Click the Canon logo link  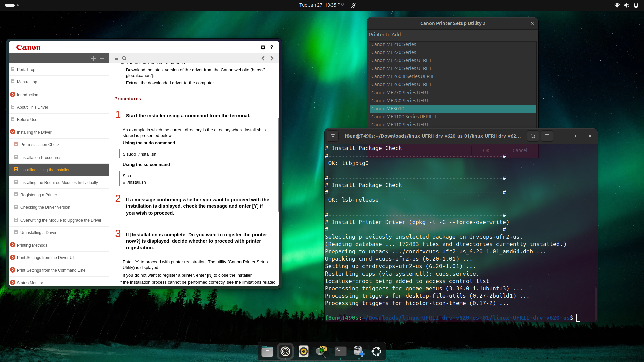coord(29,47)
